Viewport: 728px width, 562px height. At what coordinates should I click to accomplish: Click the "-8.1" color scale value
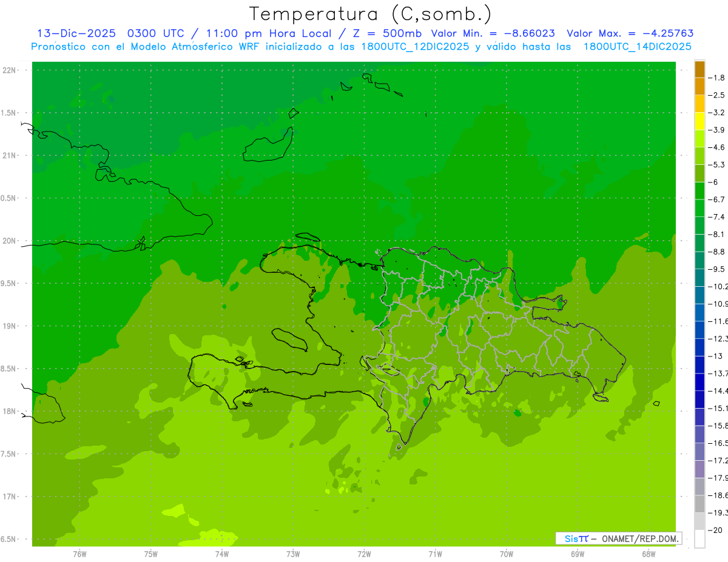(x=716, y=234)
